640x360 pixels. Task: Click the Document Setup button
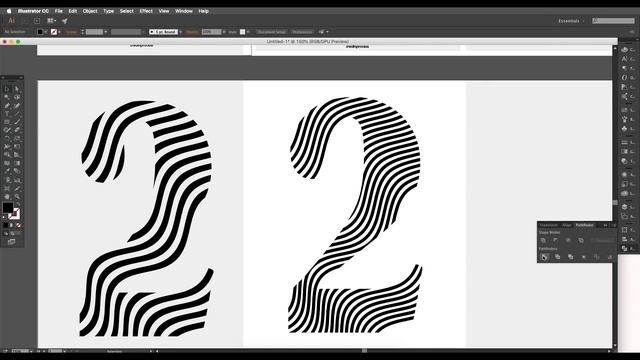[x=271, y=32]
